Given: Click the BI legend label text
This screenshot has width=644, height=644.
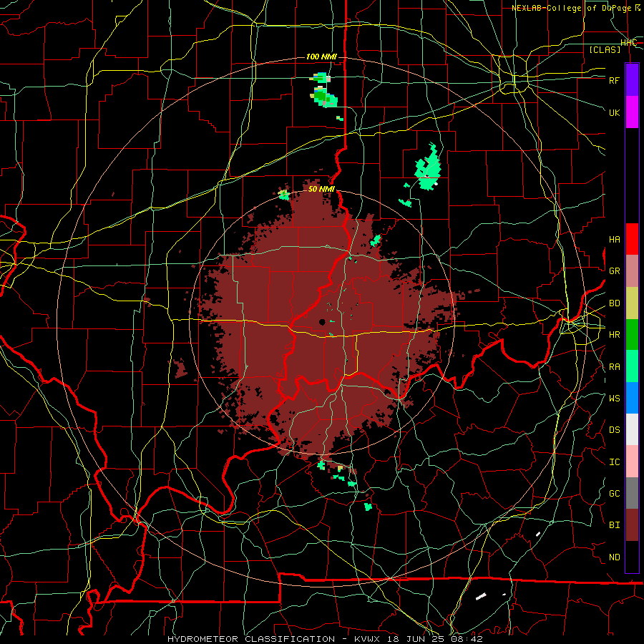Looking at the screenshot, I should [x=614, y=525].
